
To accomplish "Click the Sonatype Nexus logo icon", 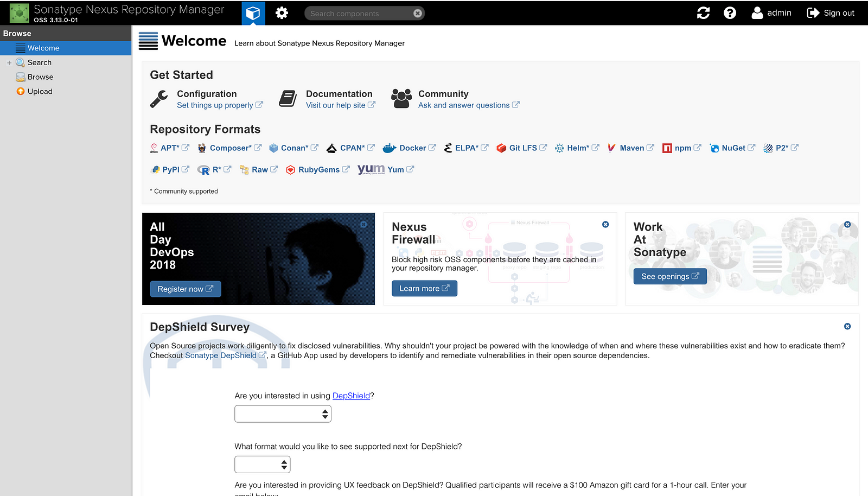I will point(20,13).
